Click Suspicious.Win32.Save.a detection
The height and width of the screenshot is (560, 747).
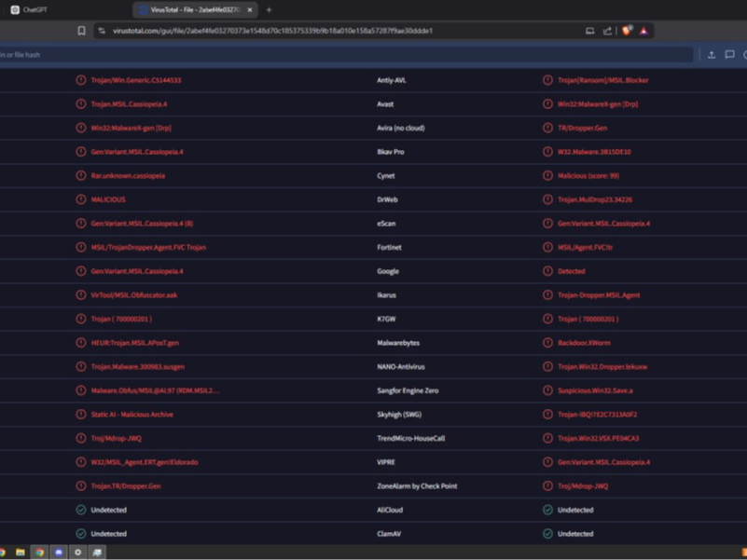[596, 390]
